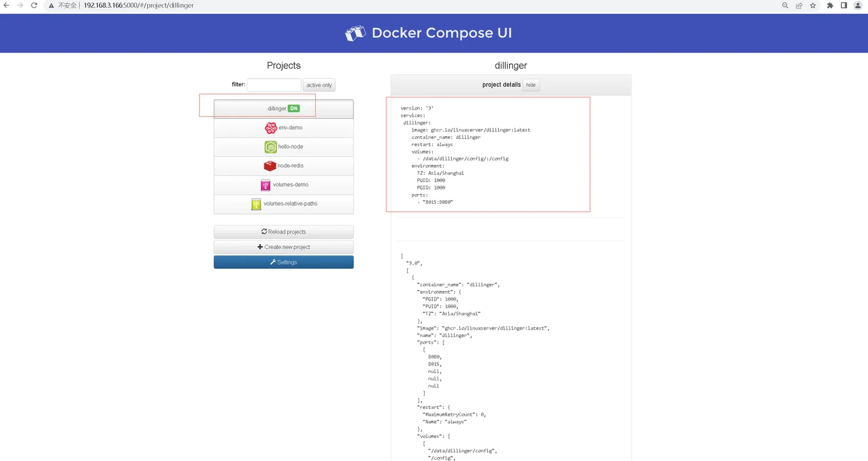Click the Docker Compose UI whale logo

click(x=355, y=33)
